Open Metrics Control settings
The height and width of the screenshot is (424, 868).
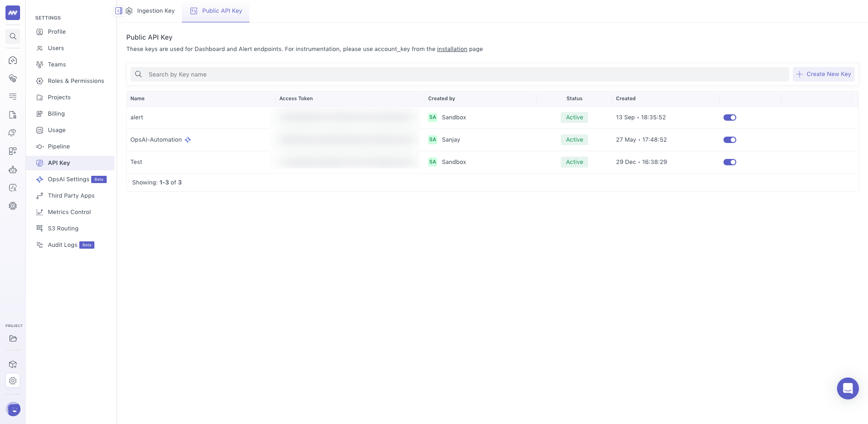point(70,212)
